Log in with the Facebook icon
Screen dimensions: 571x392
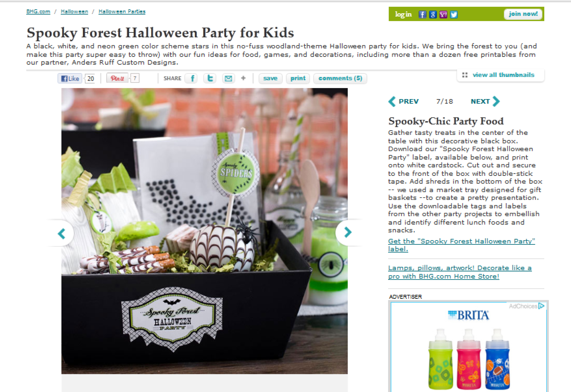tap(422, 15)
